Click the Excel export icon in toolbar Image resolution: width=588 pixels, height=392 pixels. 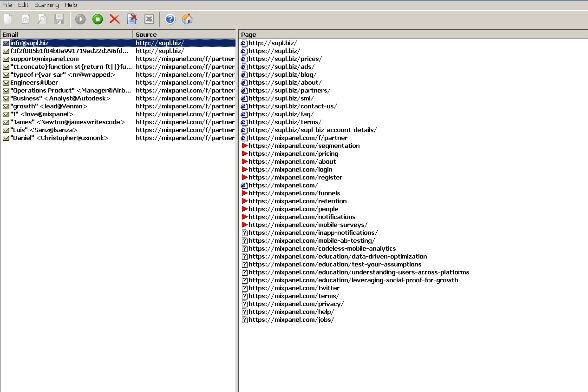coord(149,19)
